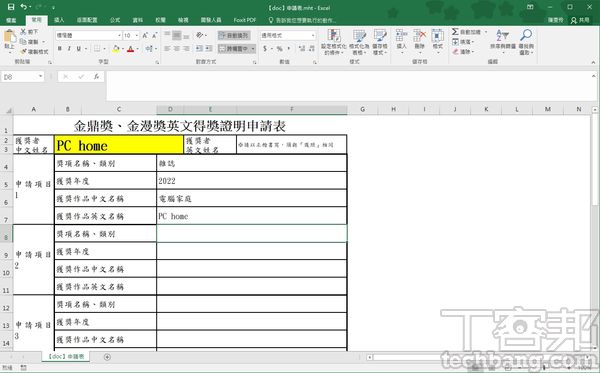600x373 pixels.
Task: Open the Merge & Center dropdown arrow
Action: pos(253,49)
